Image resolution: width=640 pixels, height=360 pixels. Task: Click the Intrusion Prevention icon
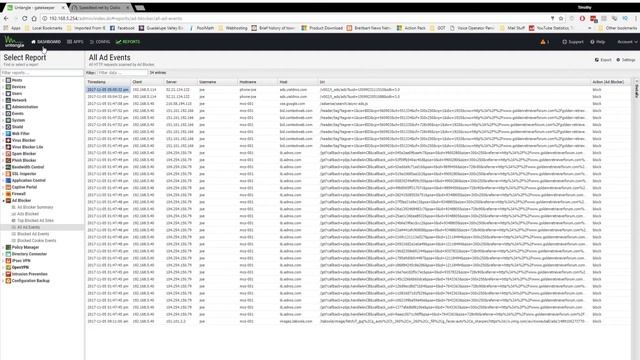(8, 274)
